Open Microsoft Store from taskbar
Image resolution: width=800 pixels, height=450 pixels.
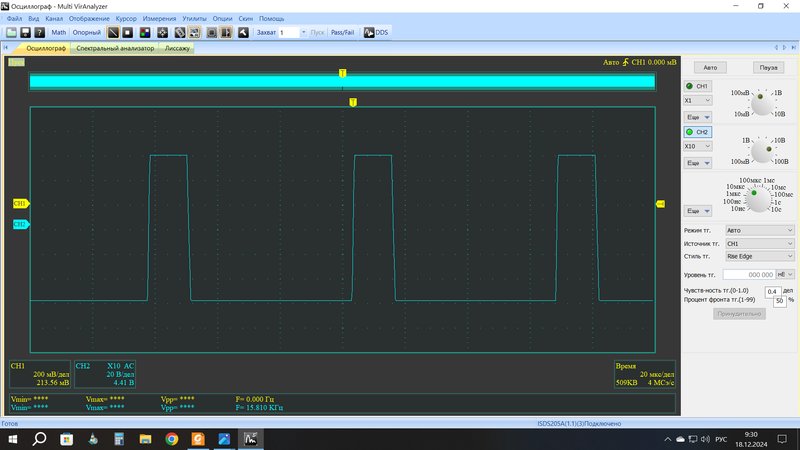[66, 439]
